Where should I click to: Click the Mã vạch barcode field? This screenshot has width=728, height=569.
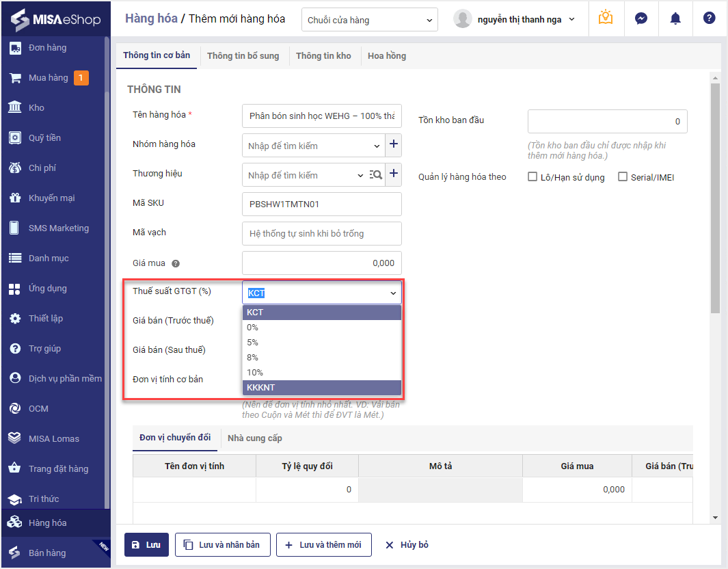321,234
